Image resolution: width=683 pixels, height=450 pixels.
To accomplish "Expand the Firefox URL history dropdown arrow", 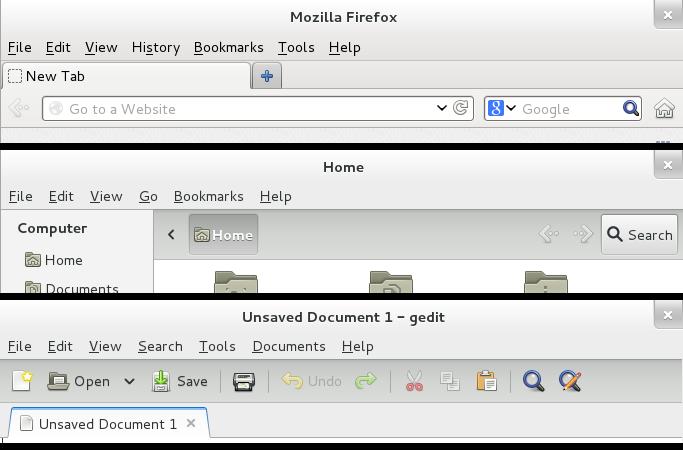I will [x=442, y=108].
